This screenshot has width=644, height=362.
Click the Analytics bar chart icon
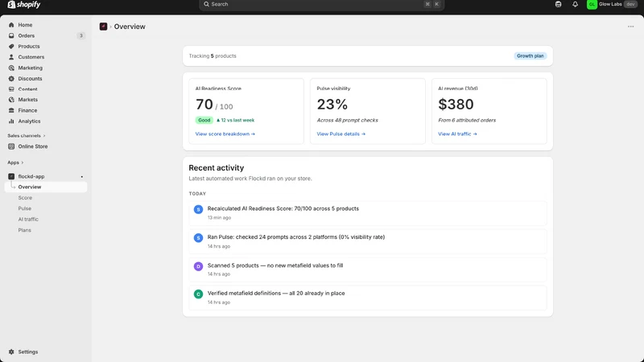point(11,121)
